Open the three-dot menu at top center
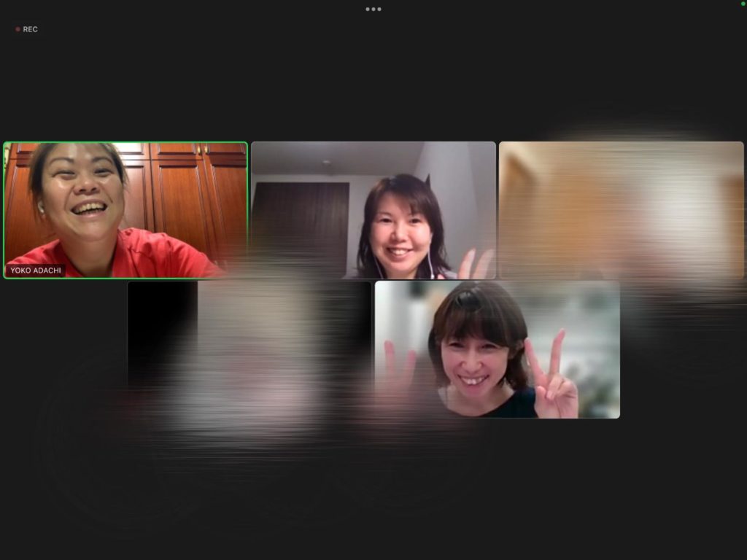Image resolution: width=747 pixels, height=560 pixels. [x=373, y=9]
